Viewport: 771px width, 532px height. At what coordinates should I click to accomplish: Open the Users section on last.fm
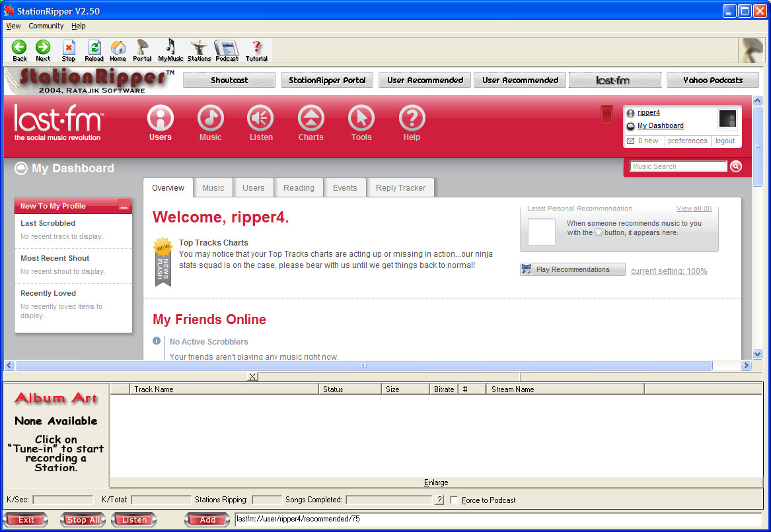161,123
